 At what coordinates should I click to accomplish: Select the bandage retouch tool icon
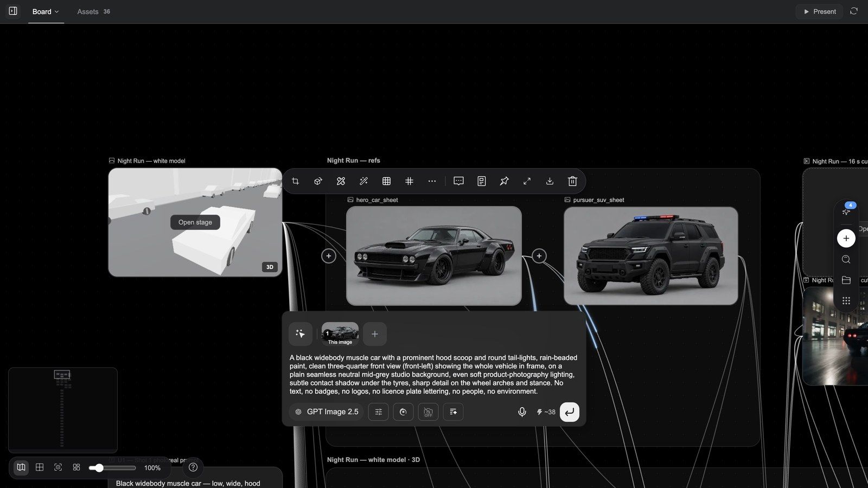click(341, 181)
